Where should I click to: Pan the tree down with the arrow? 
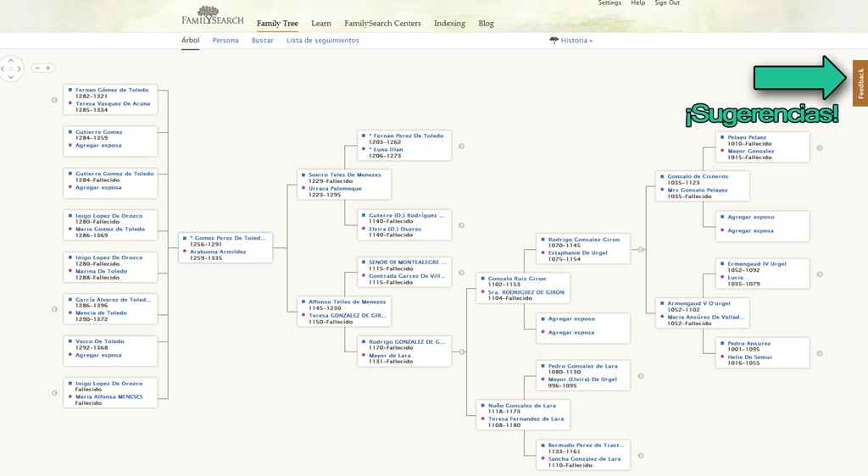(10, 77)
